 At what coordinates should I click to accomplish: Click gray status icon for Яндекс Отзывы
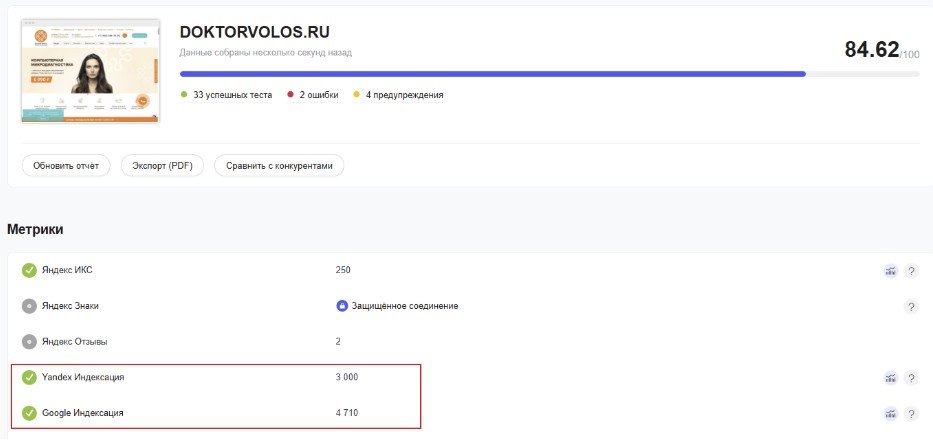point(29,342)
